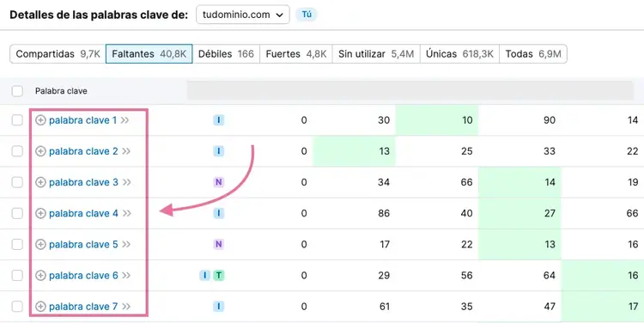Screen dimensions: 644x323
Task: Tick the checkbox for palabra clave 1
Action: (17, 120)
